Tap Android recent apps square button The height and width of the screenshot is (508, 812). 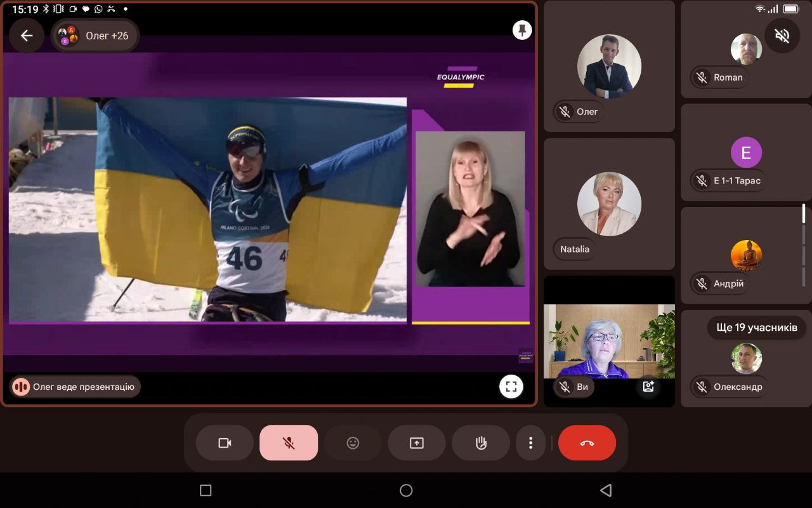tap(206, 490)
